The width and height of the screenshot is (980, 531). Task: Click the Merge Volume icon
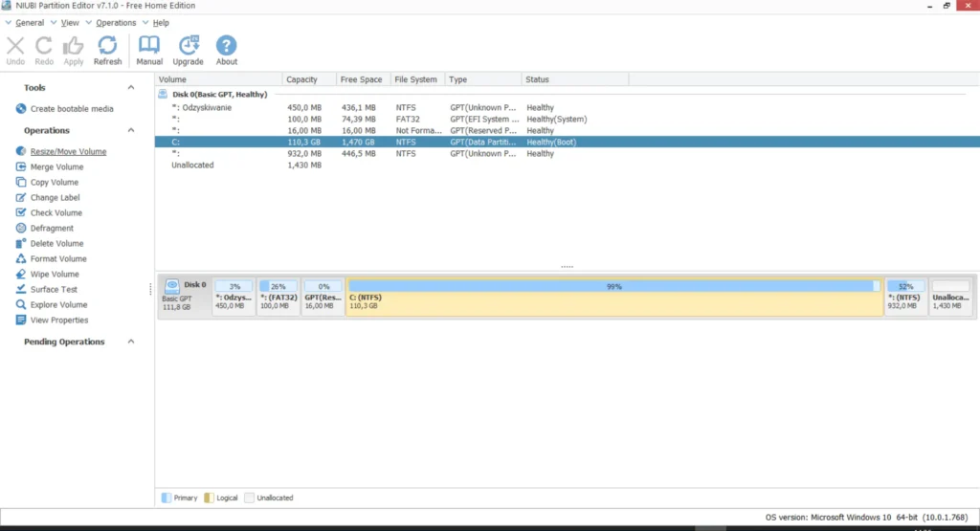(x=21, y=166)
